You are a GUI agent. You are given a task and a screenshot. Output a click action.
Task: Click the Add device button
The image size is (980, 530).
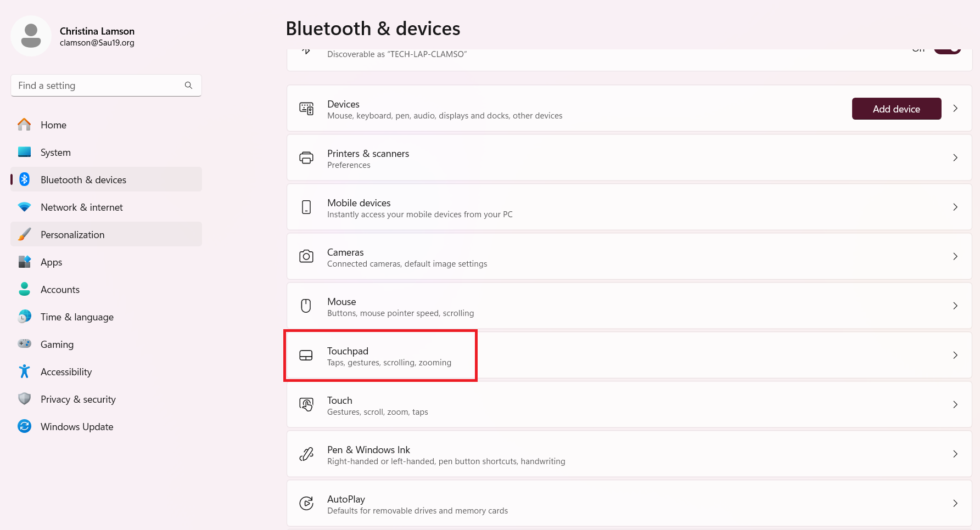[897, 109]
